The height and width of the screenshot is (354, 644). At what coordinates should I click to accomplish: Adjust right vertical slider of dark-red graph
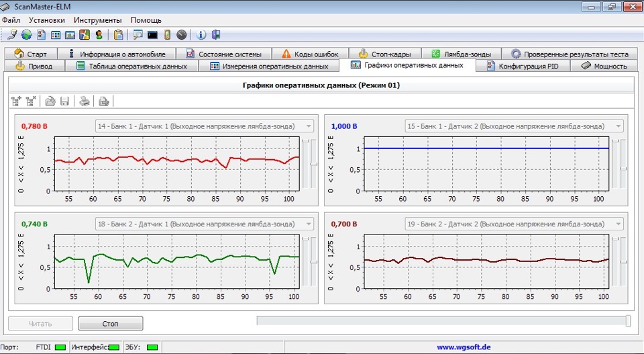click(x=623, y=262)
